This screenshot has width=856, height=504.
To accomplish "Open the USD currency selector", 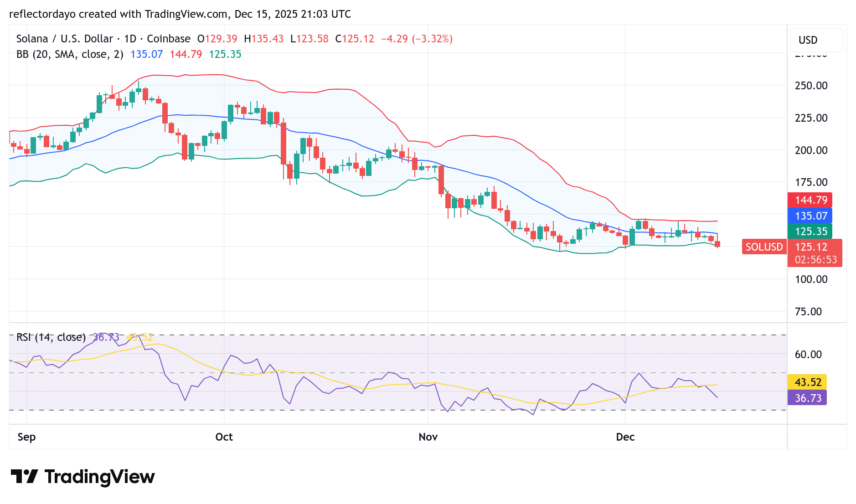I will [x=816, y=40].
